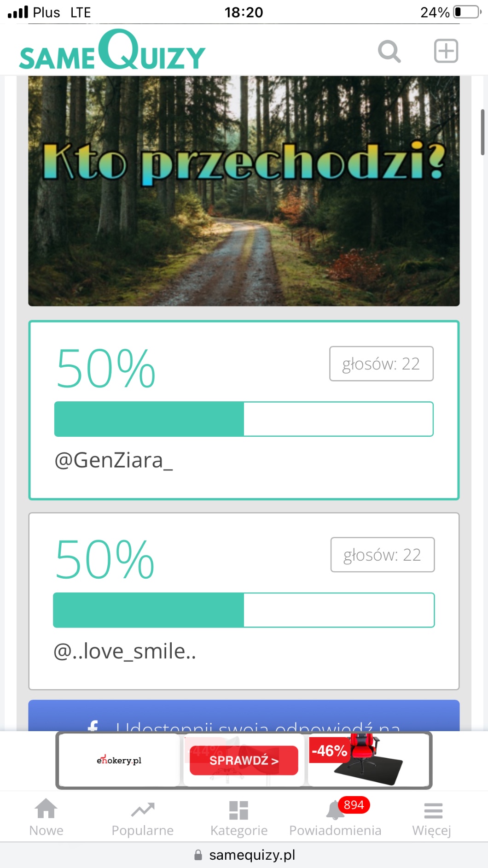Tap the Nowe home icon

pyautogui.click(x=46, y=809)
